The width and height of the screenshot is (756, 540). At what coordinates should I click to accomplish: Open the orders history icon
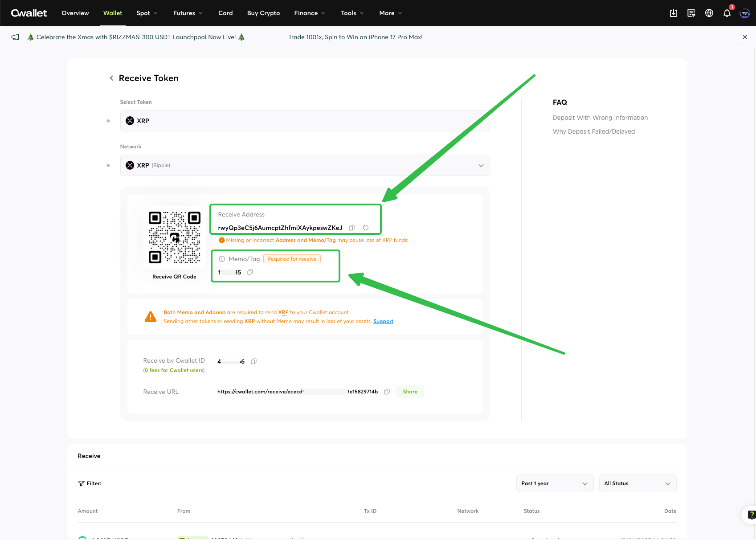pyautogui.click(x=691, y=13)
